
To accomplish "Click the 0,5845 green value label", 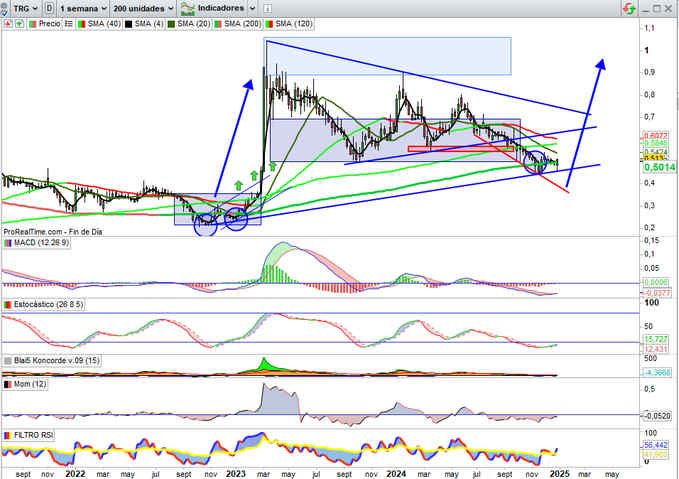I will pyautogui.click(x=656, y=143).
